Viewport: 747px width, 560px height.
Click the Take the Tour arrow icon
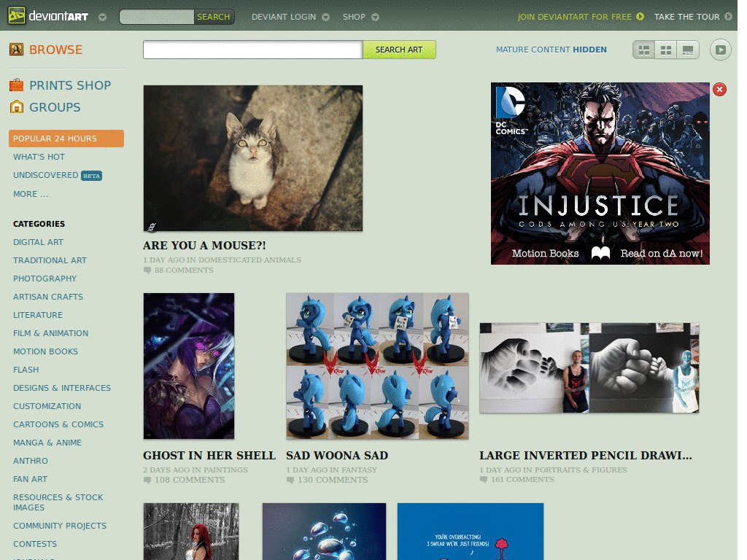click(x=728, y=17)
